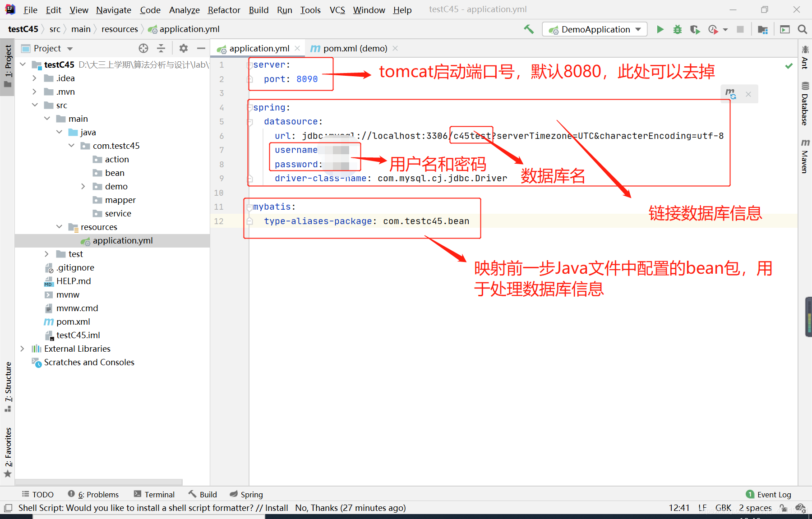812x519 pixels.
Task: Open DemoApplication run configuration dropdown
Action: pos(595,29)
